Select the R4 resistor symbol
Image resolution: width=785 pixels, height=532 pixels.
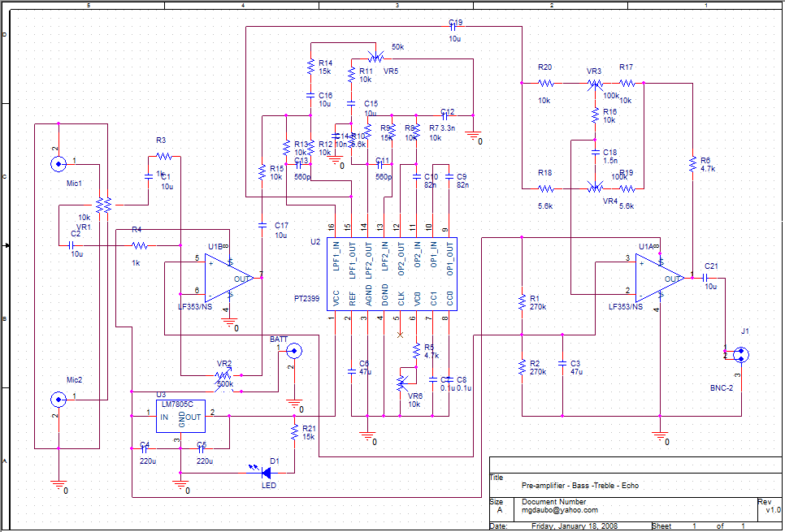[140, 245]
